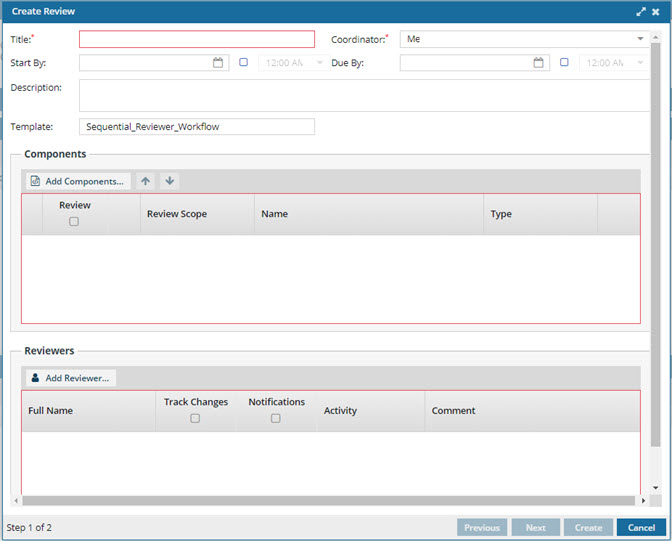Click the horizontal scrollbar right arrow
Viewport: 672px width, 541px height.
[x=643, y=501]
